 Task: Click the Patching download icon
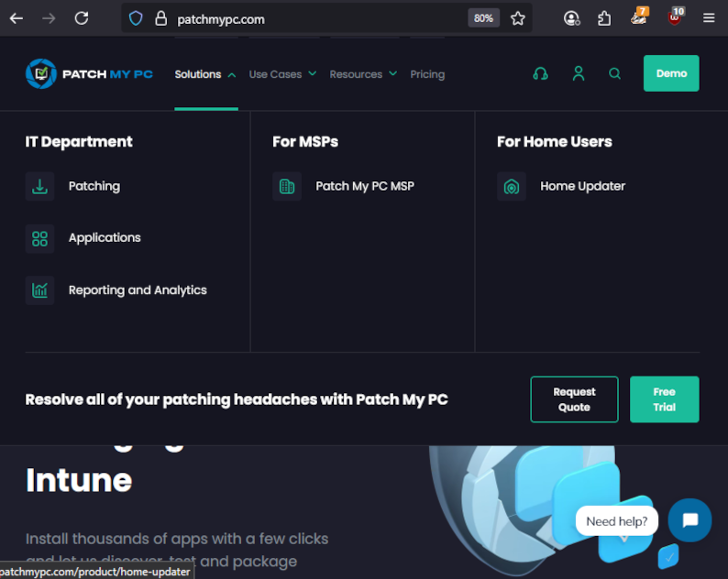coord(40,186)
